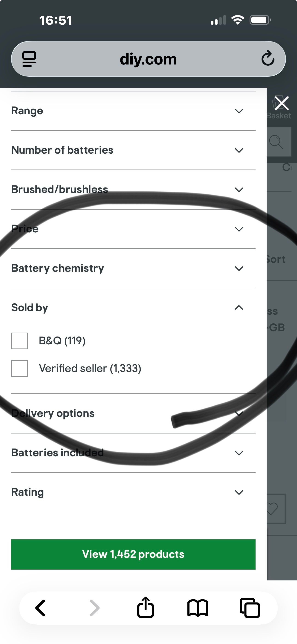Tap the dimmed search magnifier icon
The width and height of the screenshot is (297, 644).
276,142
